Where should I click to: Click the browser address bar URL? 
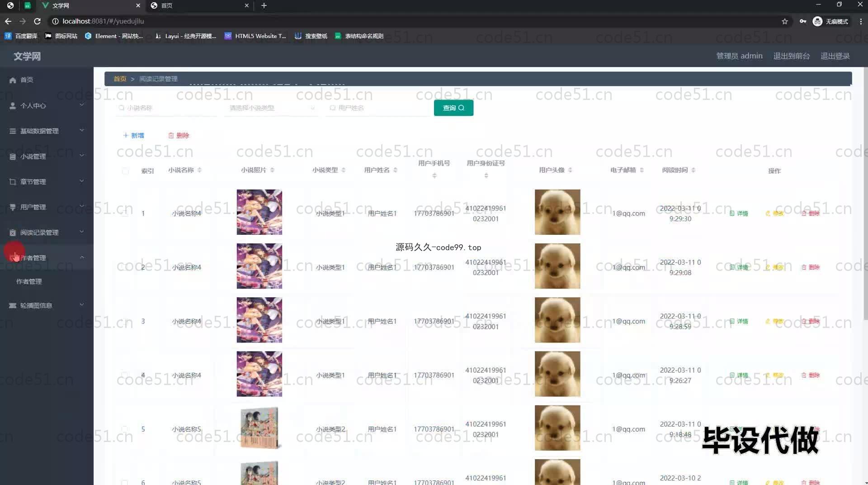[x=103, y=21]
